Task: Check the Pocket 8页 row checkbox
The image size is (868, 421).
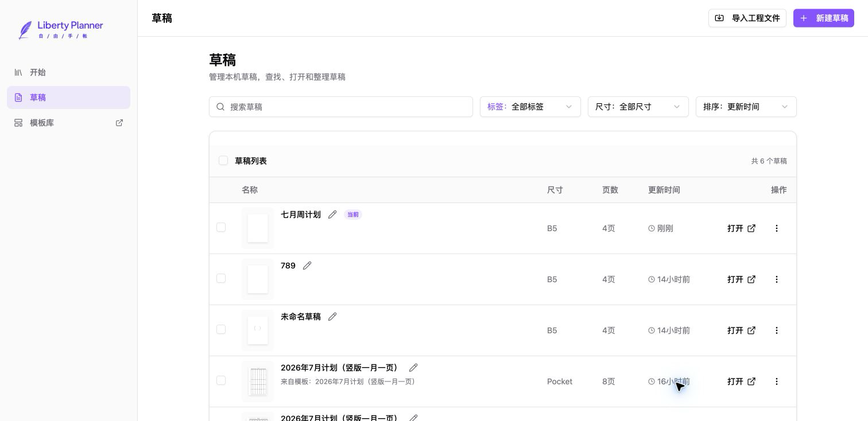Action: (x=221, y=380)
